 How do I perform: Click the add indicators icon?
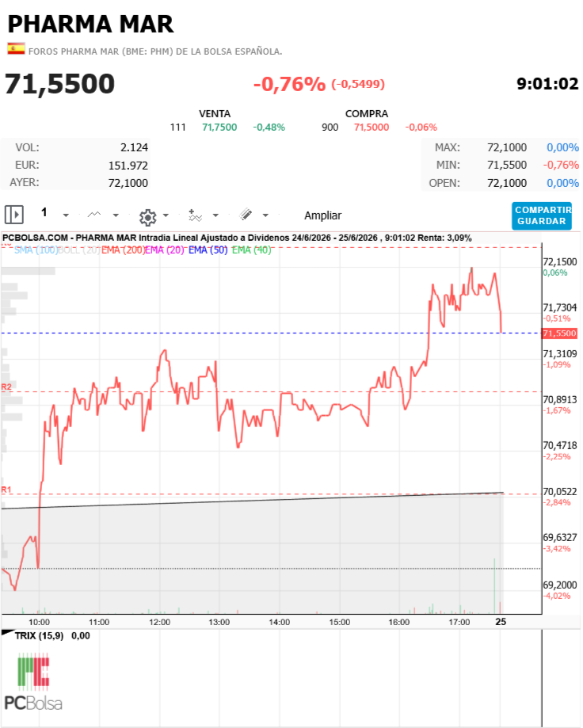[195, 215]
